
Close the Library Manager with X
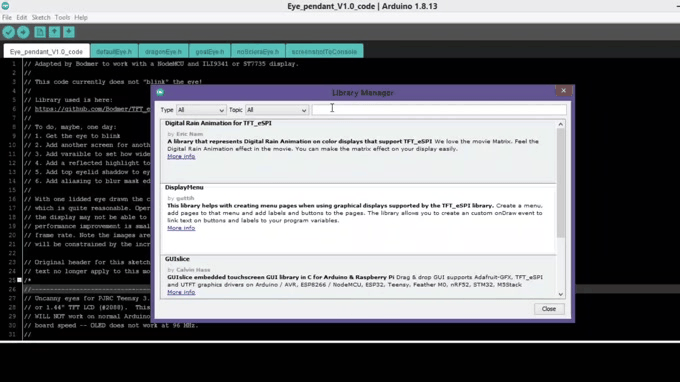563,91
